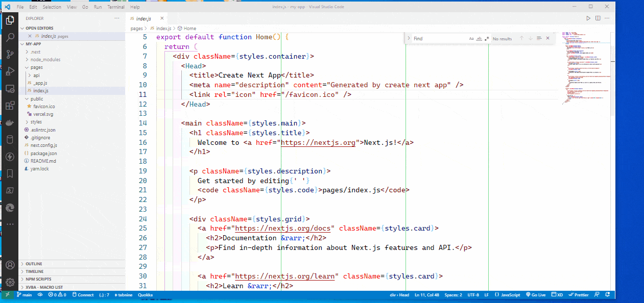Open the Edge browser tools view
644x303 pixels.
click(10, 208)
